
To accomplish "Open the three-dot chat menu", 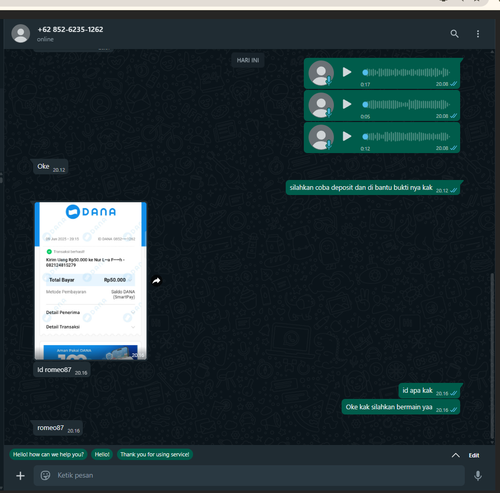I will 478,34.
